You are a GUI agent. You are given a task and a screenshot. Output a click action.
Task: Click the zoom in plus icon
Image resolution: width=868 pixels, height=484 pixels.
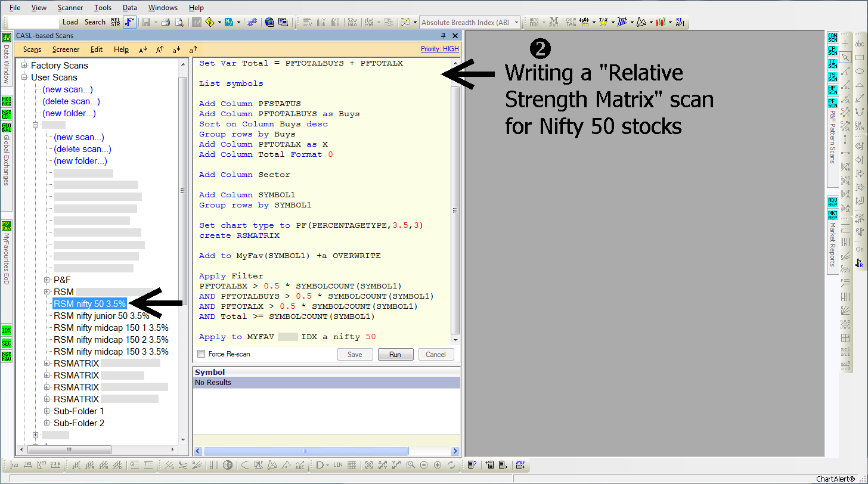pyautogui.click(x=438, y=465)
